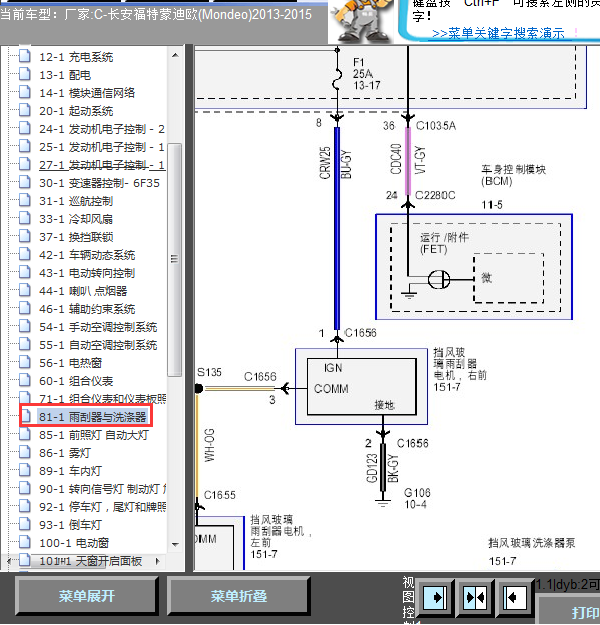The width and height of the screenshot is (600, 625).
Task: Open 25-1 发动机电子控制 - 1 entry
Action: (102, 147)
